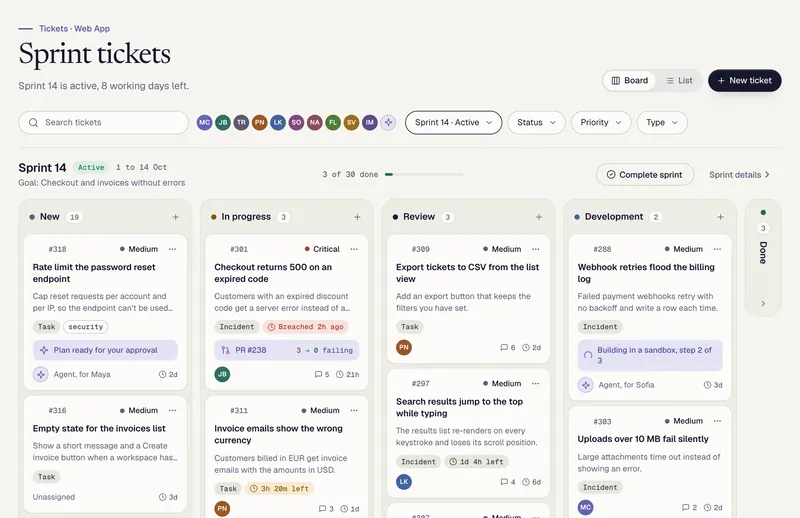Image resolution: width=800 pixels, height=518 pixels.
Task: Filter by NA assignee avatar
Action: click(315, 122)
